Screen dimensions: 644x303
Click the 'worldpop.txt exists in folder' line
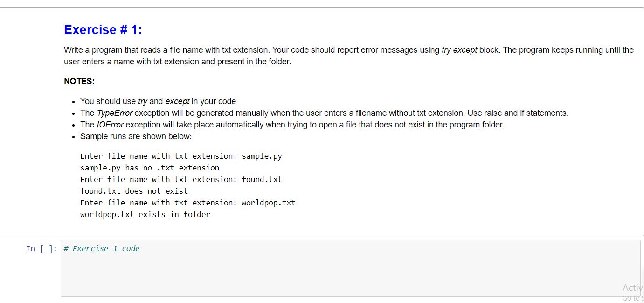[x=145, y=214]
